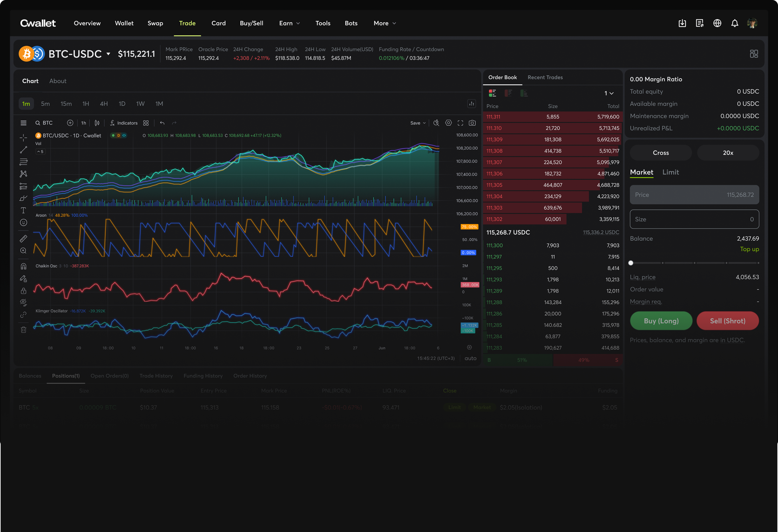Toggle auto price scaling on the chart
This screenshot has width=778, height=532.
coord(470,358)
